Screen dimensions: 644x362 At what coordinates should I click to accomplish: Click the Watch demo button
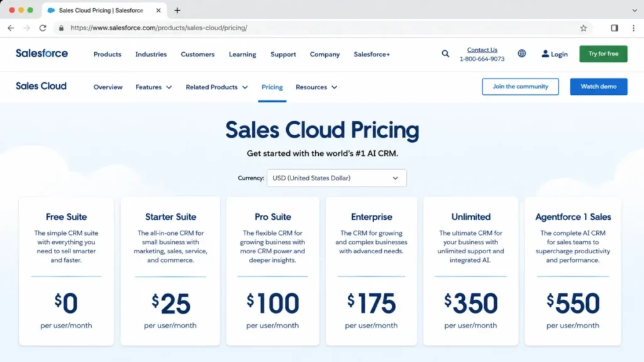599,87
